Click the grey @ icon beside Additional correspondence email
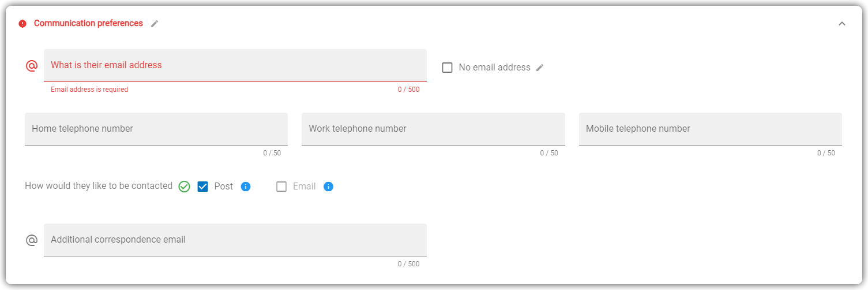868x290 pixels. [x=32, y=240]
